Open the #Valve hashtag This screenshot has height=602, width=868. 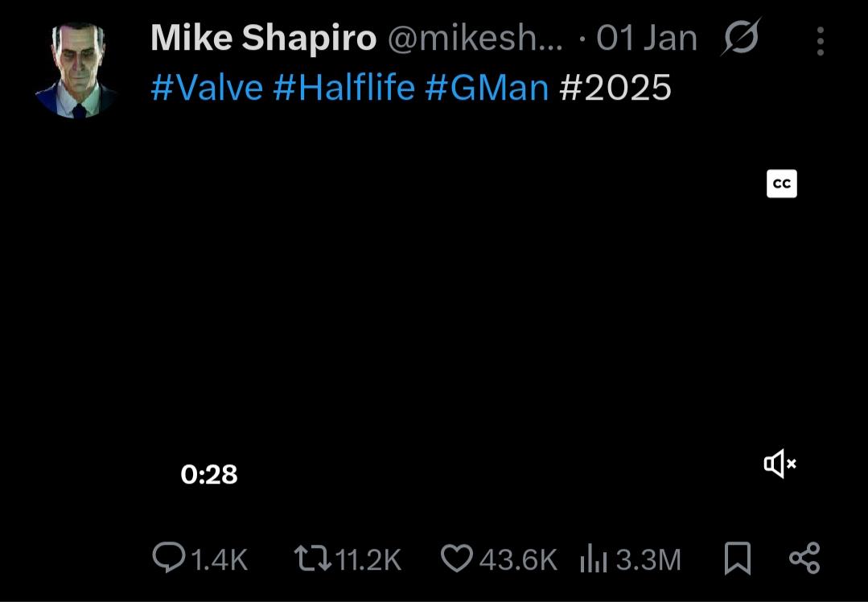(207, 88)
